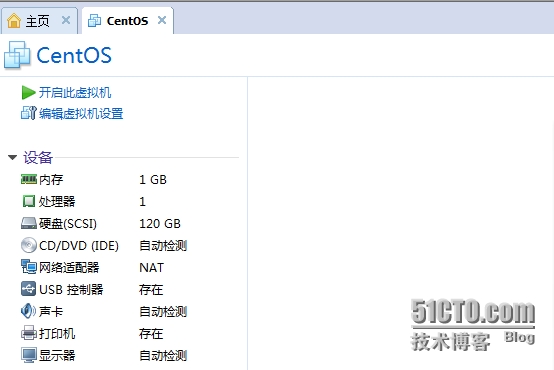Click the printer icon

pos(29,333)
